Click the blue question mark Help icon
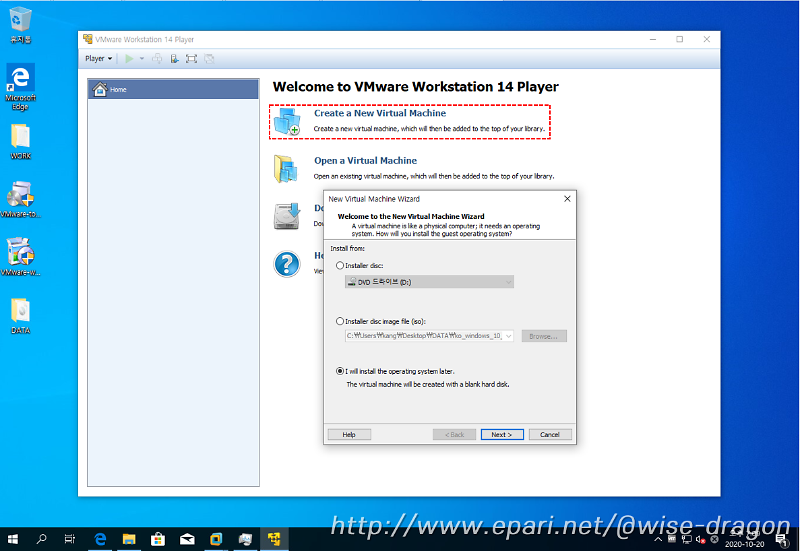The height and width of the screenshot is (551, 800). pos(287,264)
